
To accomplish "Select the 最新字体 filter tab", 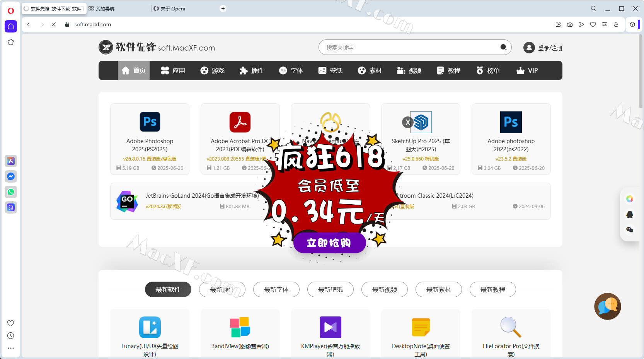I will (x=276, y=289).
